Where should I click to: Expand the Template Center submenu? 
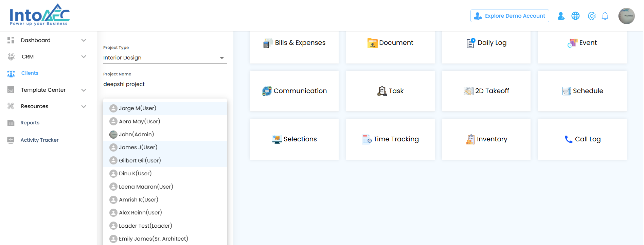coord(84,90)
